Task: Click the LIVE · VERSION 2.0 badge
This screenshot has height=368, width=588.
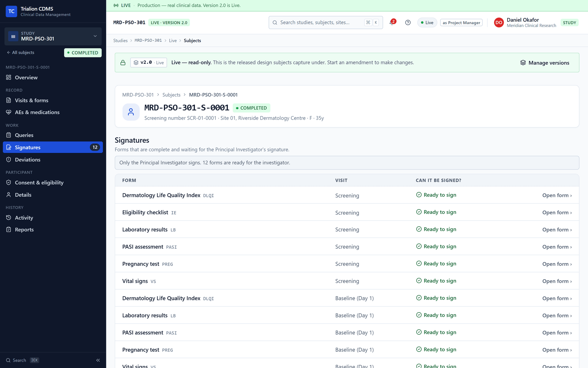Action: tap(169, 23)
